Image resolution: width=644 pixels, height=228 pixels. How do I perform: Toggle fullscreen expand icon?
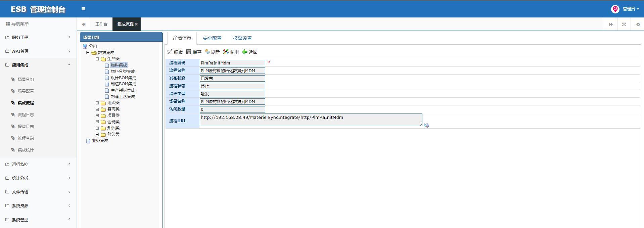(624, 24)
